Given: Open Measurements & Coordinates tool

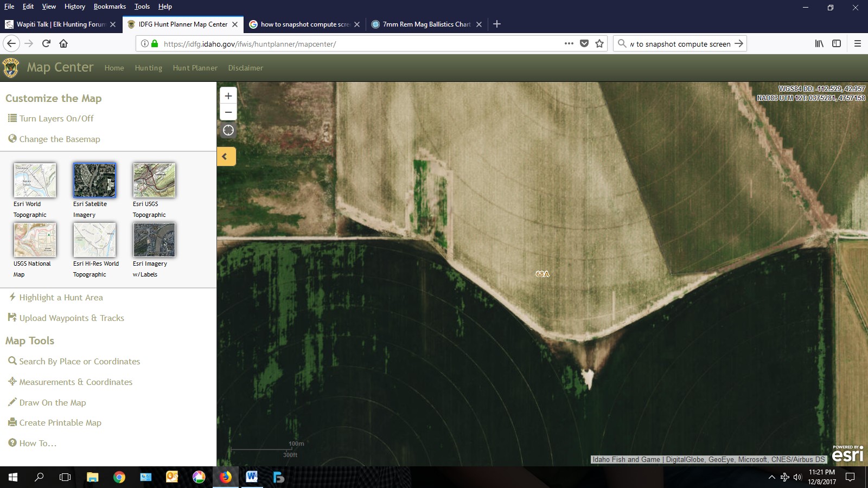Looking at the screenshot, I should point(70,382).
